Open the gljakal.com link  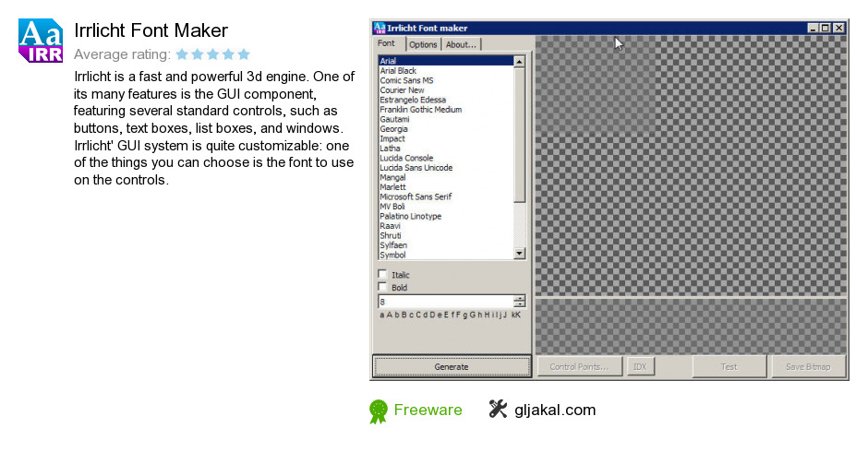click(x=555, y=410)
